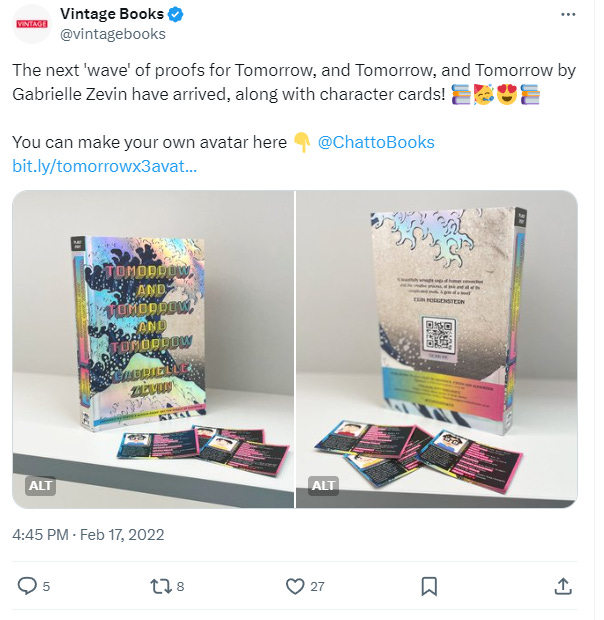The width and height of the screenshot is (604, 620).
Task: Click the reply count 5
Action: [46, 586]
